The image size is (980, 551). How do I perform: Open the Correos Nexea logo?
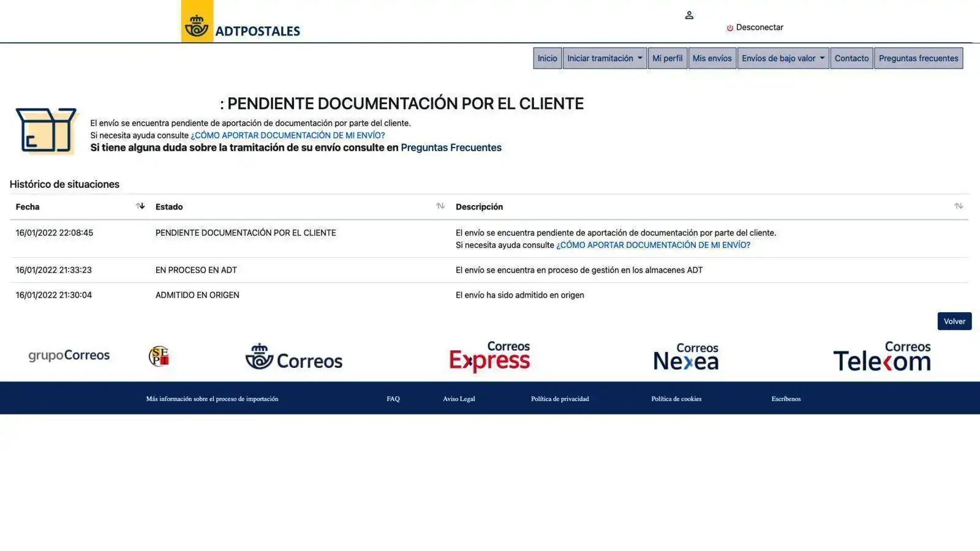pyautogui.click(x=686, y=356)
